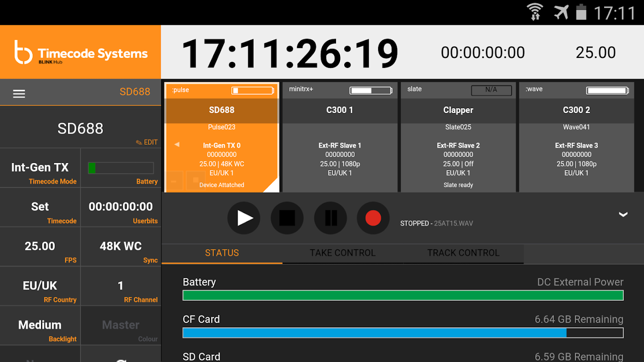Click the 6.64 GB Remaining text
644x362 pixels.
pyautogui.click(x=579, y=319)
